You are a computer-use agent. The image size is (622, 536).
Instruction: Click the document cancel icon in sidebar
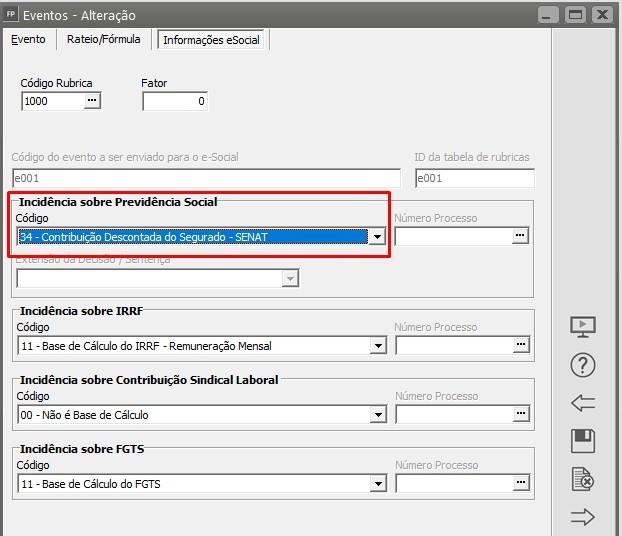click(x=583, y=479)
